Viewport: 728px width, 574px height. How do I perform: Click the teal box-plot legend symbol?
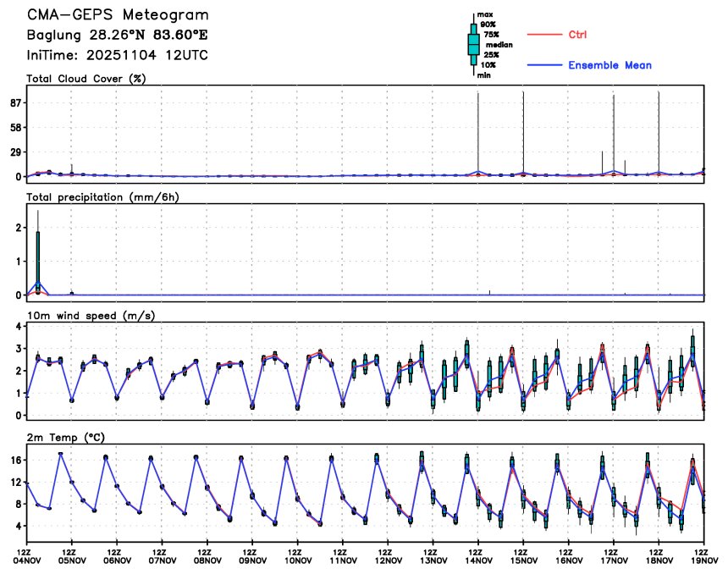(x=473, y=44)
